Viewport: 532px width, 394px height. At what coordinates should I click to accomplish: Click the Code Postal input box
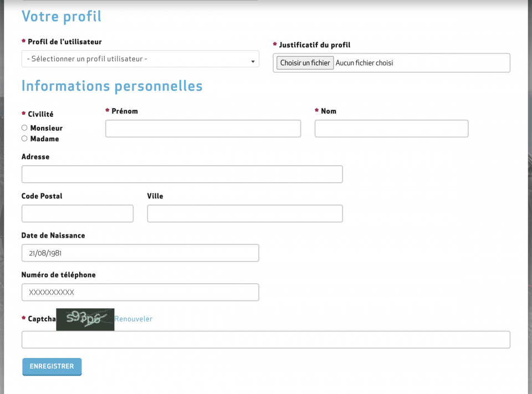point(78,213)
